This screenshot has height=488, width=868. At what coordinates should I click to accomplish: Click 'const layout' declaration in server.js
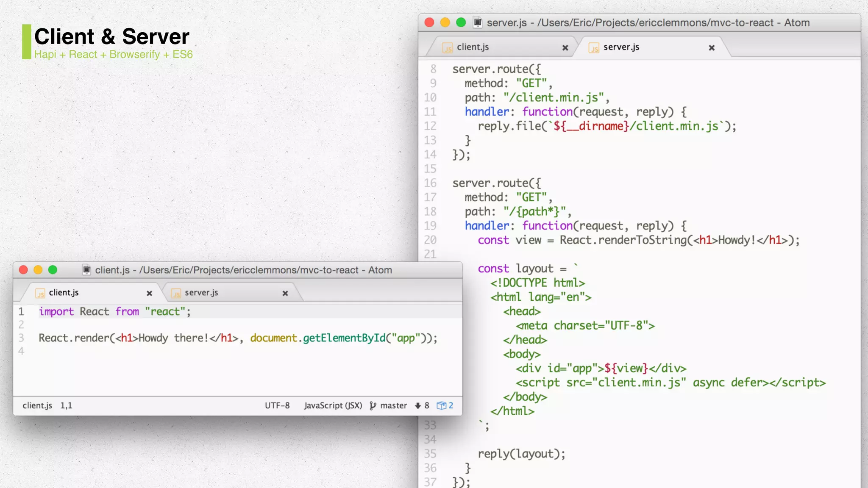(516, 269)
